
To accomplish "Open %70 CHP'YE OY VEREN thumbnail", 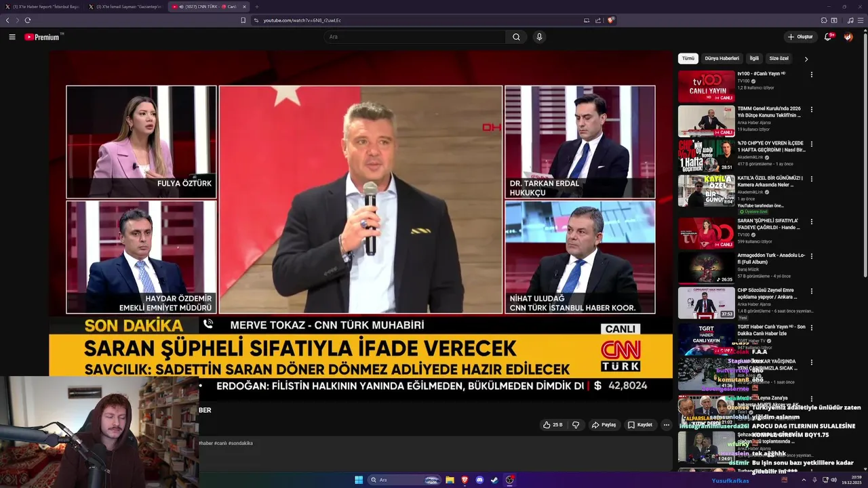I will coord(706,156).
